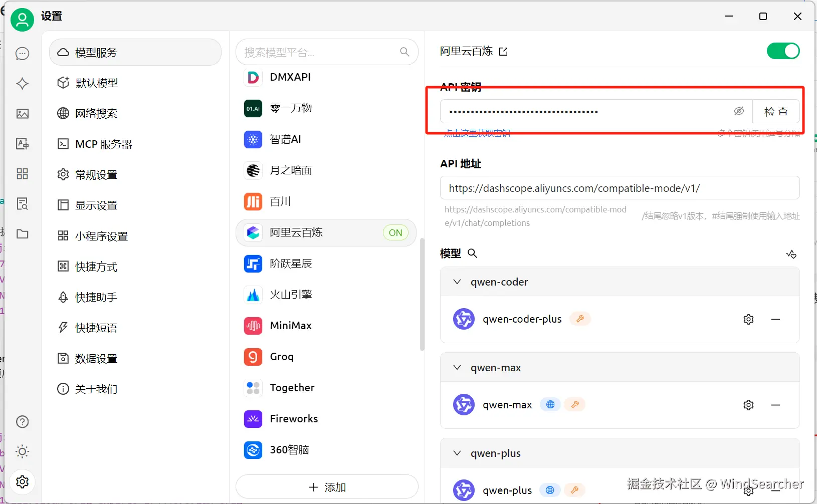Open the agents sparkle icon in left rail
The width and height of the screenshot is (817, 504).
point(23,84)
